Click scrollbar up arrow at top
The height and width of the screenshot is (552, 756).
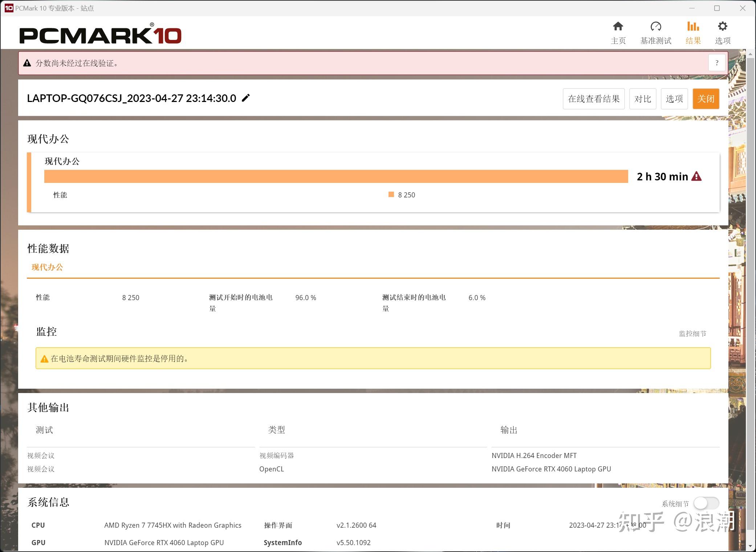point(751,54)
